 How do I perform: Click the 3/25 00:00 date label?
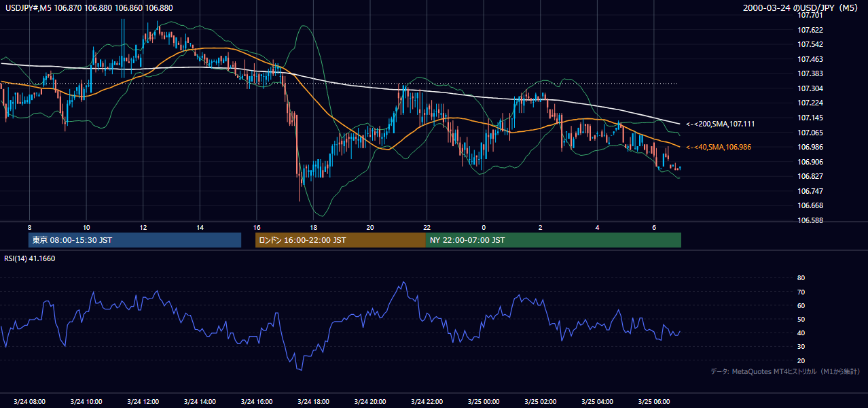pos(483,402)
